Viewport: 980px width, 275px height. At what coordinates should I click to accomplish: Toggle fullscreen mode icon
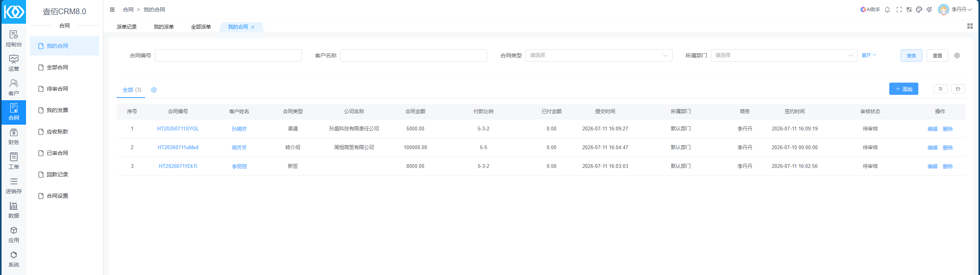pyautogui.click(x=899, y=10)
